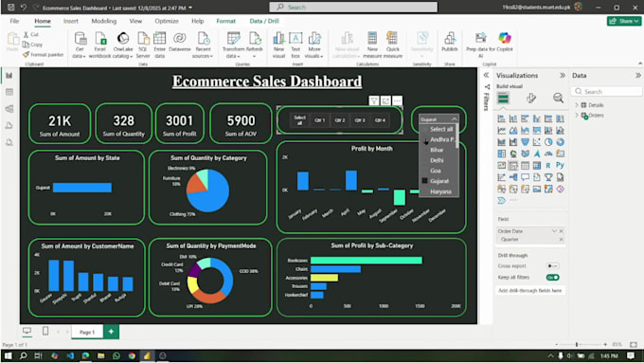Check Select all in state list
The height and width of the screenshot is (363, 644).
(x=424, y=129)
